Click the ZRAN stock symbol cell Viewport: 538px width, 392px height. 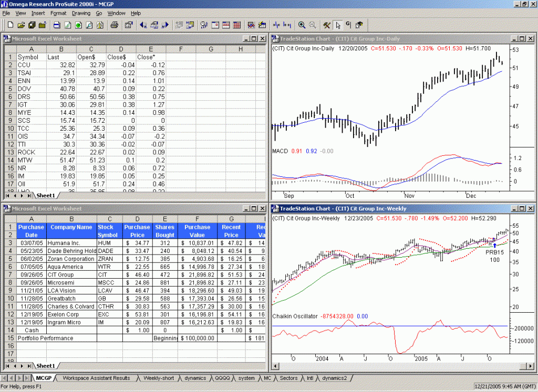pyautogui.click(x=110, y=259)
